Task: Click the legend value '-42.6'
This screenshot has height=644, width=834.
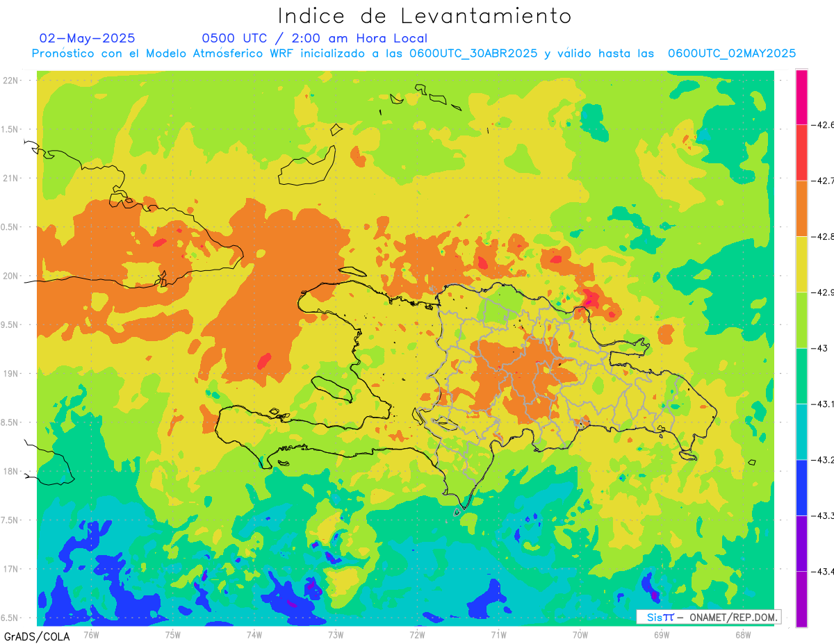Action: pos(824,125)
